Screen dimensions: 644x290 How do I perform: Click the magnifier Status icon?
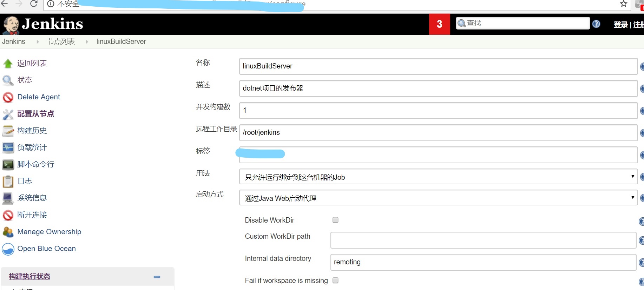8,80
